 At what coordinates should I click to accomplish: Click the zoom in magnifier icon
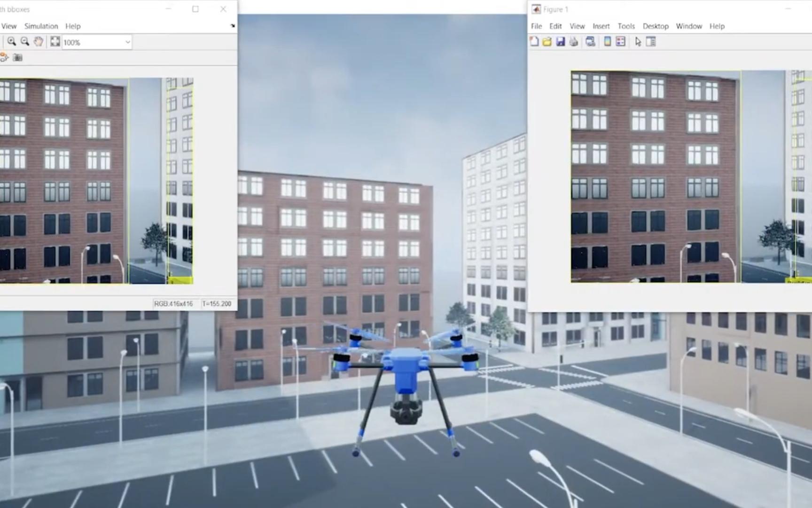click(x=12, y=42)
